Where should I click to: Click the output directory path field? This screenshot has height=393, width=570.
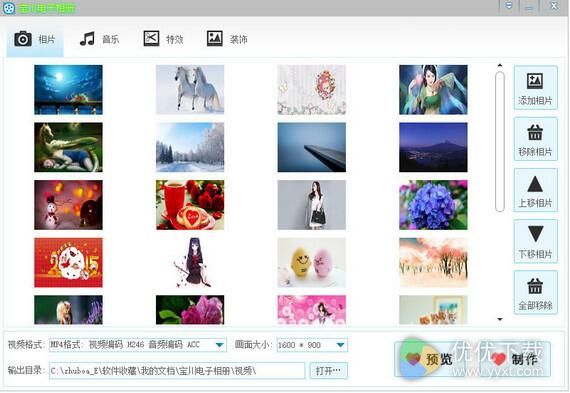point(177,370)
